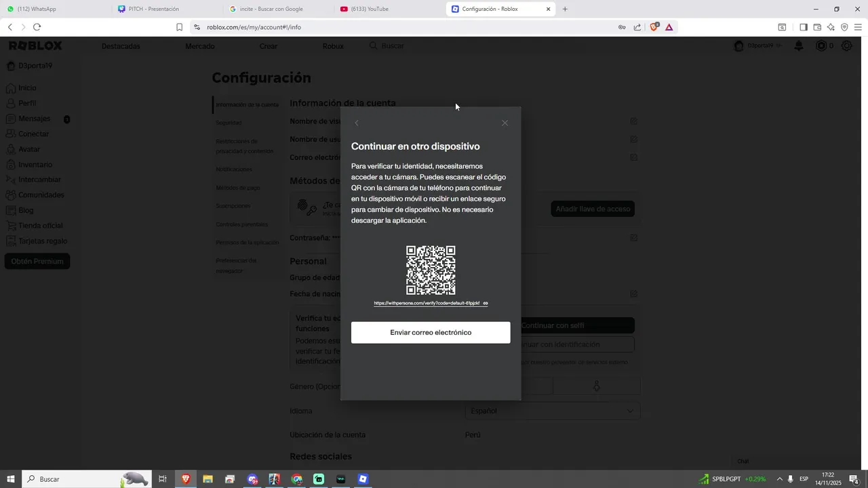This screenshot has width=868, height=488.
Task: Reload the page
Action: point(37,27)
